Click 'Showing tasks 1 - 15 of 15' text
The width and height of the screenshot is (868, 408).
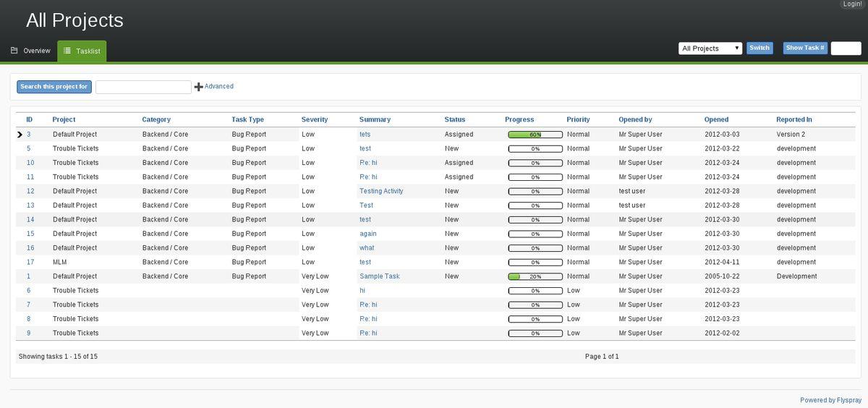pos(58,357)
